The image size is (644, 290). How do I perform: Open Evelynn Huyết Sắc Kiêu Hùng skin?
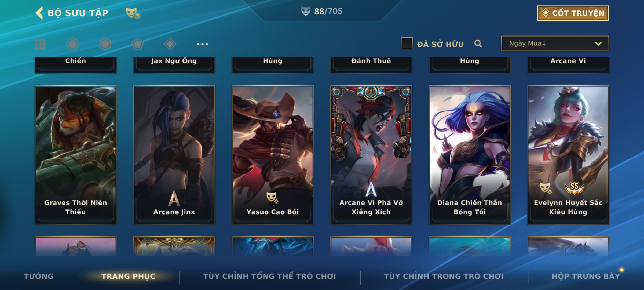point(568,155)
